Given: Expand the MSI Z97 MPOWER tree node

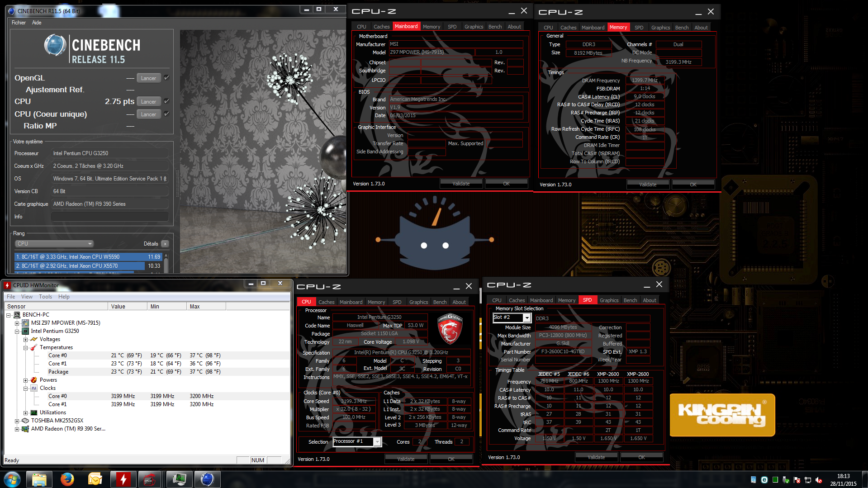Looking at the screenshot, I should tap(17, 323).
